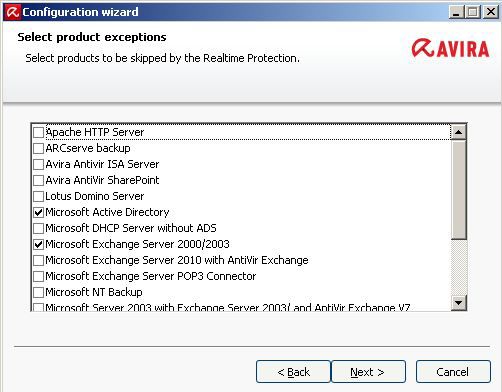Viewport: 502px width, 392px height.
Task: Toggle Lotus Domino Server checkbox
Action: [x=39, y=196]
